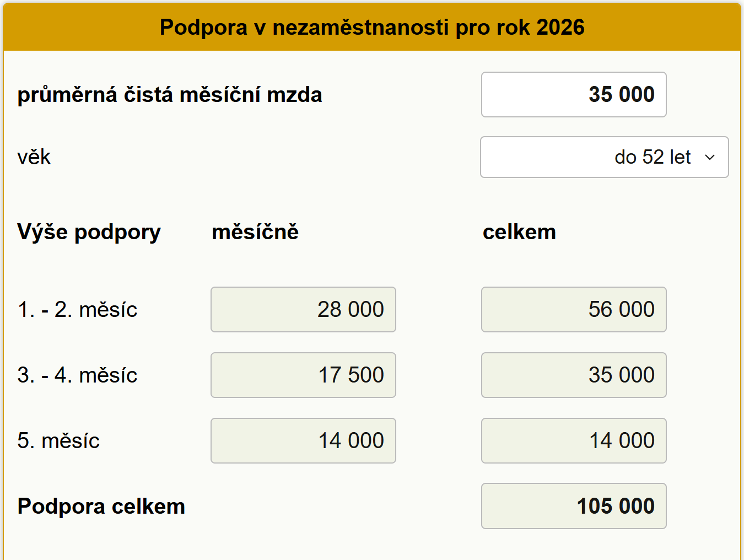This screenshot has height=560, width=744.
Task: Click the monthly amount field for 1.-2. měsíc
Action: pyautogui.click(x=303, y=309)
